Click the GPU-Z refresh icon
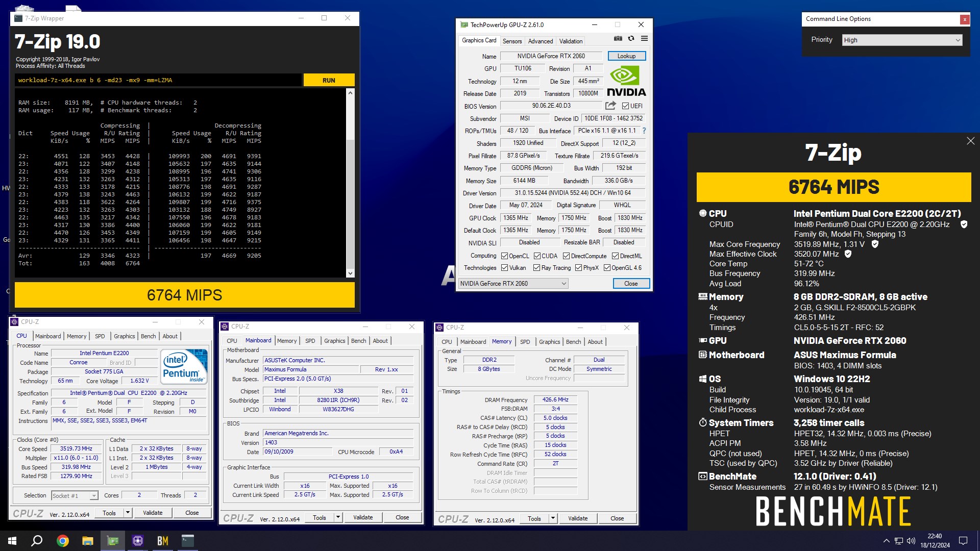This screenshot has width=980, height=551. coord(631,38)
